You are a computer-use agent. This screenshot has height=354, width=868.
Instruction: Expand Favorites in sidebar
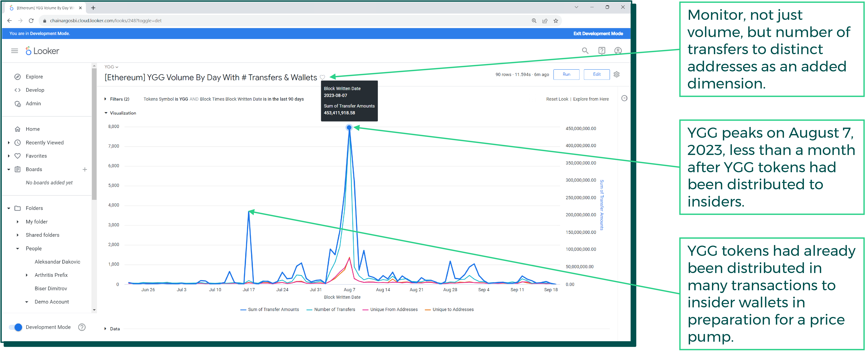[9, 156]
